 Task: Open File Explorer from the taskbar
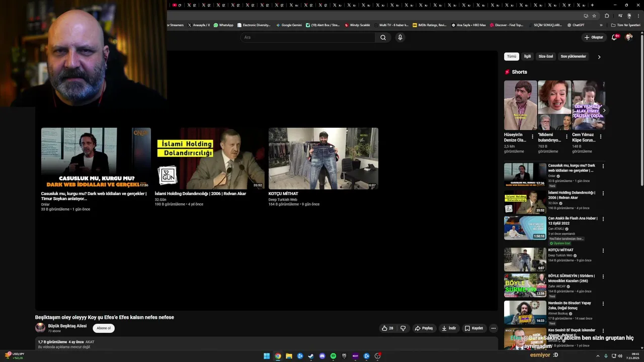pyautogui.click(x=289, y=356)
